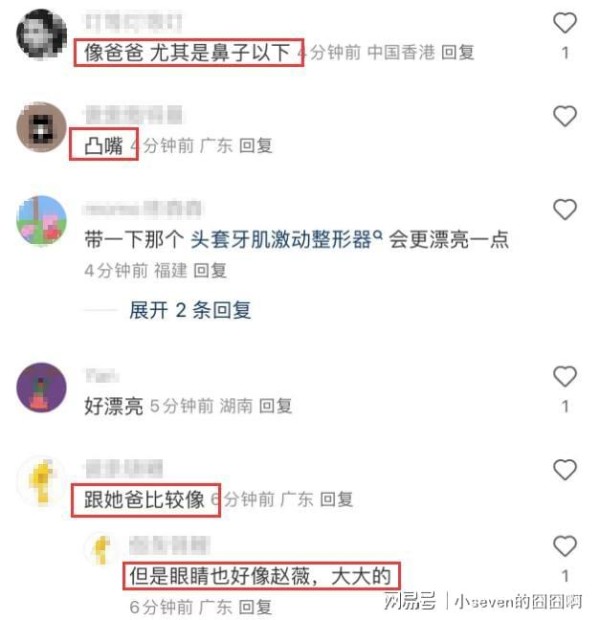Image resolution: width=600 pixels, height=620 pixels.
Task: Open the purple avatar user's profile
Action: click(42, 388)
